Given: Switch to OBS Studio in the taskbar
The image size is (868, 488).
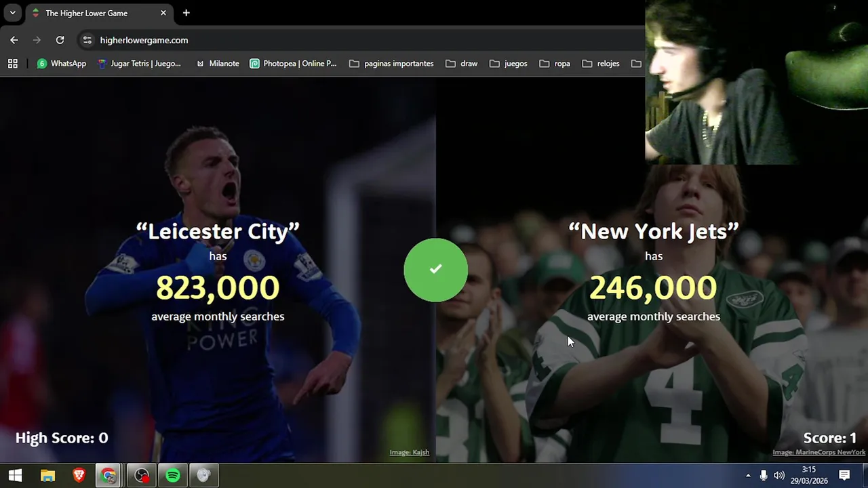Looking at the screenshot, I should pos(141,476).
